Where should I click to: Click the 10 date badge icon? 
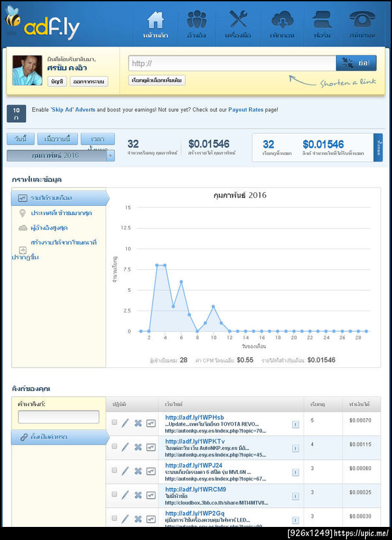coord(16,114)
